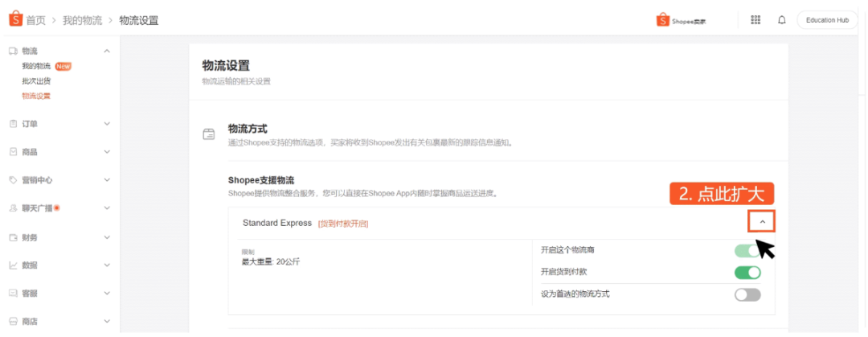
Task: Expand the 客服 section chevron
Action: point(108,294)
